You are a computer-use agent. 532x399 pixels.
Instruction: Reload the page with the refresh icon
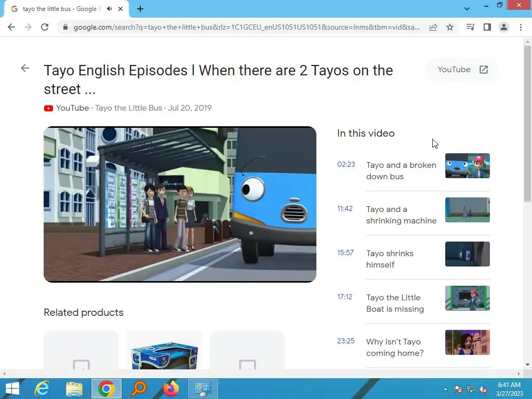click(45, 27)
